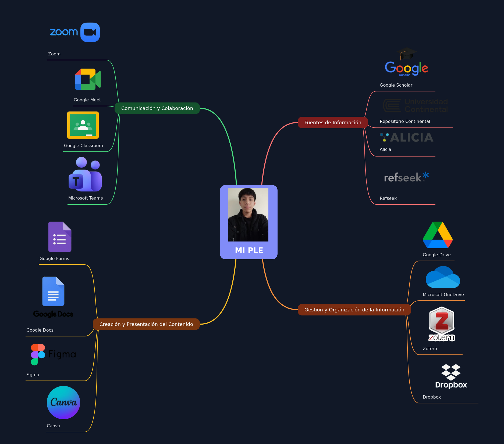Screen dimensions: 504x444
Task: Click the Google Classroom text label
Action: 83,145
